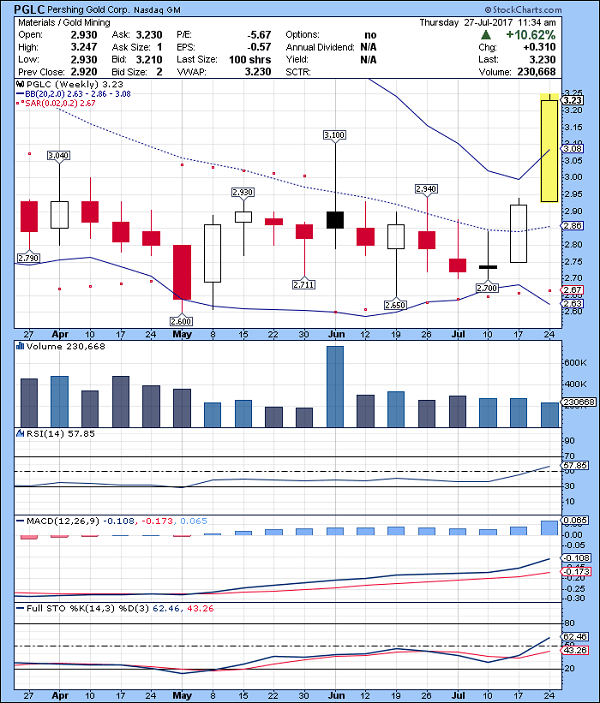Click the Annual Dividend N/A value

click(x=368, y=47)
